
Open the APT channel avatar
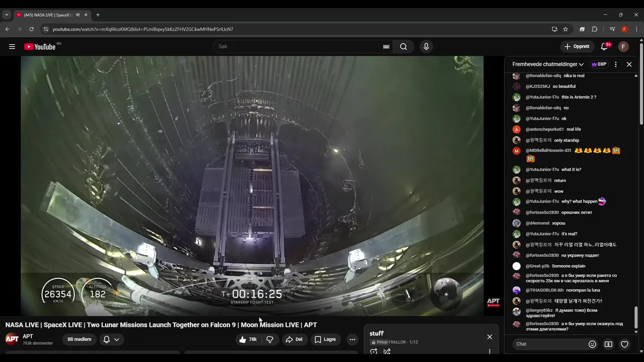pos(12,339)
